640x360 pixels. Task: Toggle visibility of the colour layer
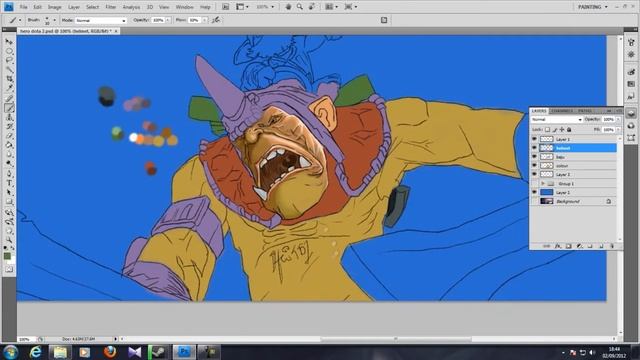coord(534,165)
